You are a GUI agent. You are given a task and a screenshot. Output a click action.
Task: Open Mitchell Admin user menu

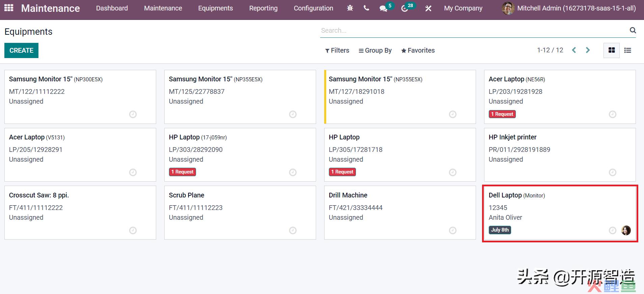569,8
